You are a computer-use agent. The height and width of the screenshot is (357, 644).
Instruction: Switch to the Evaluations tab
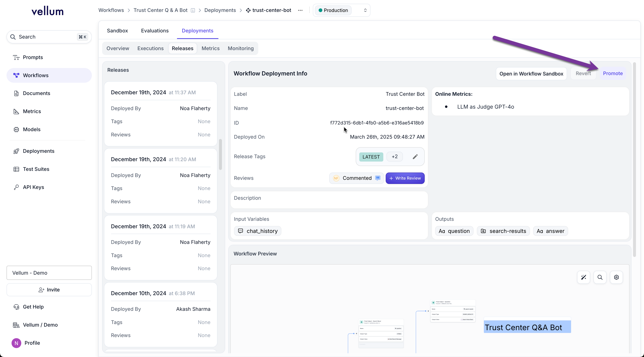(x=155, y=31)
